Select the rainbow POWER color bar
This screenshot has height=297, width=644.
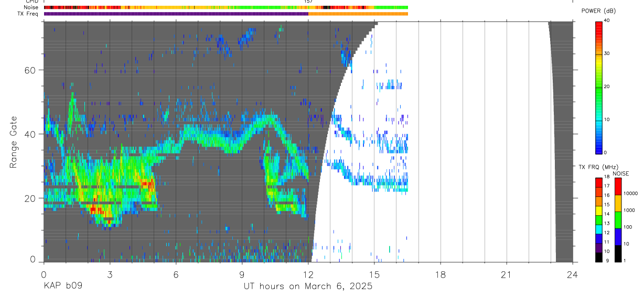click(599, 87)
